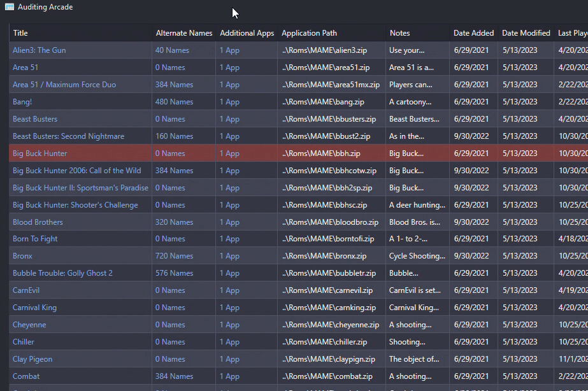Click the ..\Roms\MAME\bbhcotw.zip path
Image resolution: width=588 pixels, height=391 pixels.
pyautogui.click(x=329, y=171)
